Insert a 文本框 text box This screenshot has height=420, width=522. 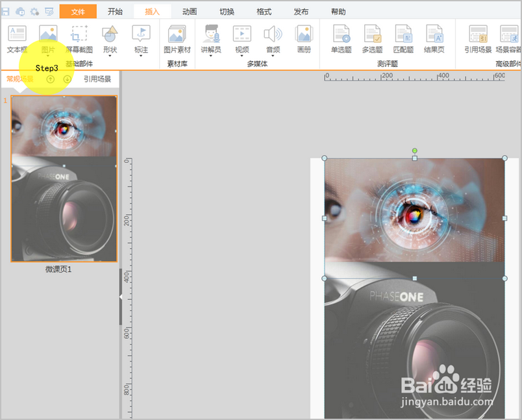[17, 39]
